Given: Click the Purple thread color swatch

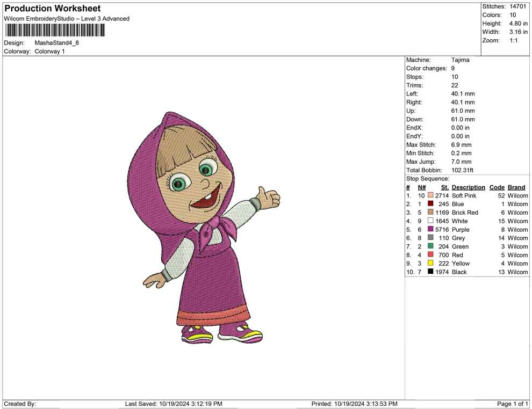Looking at the screenshot, I should [430, 230].
